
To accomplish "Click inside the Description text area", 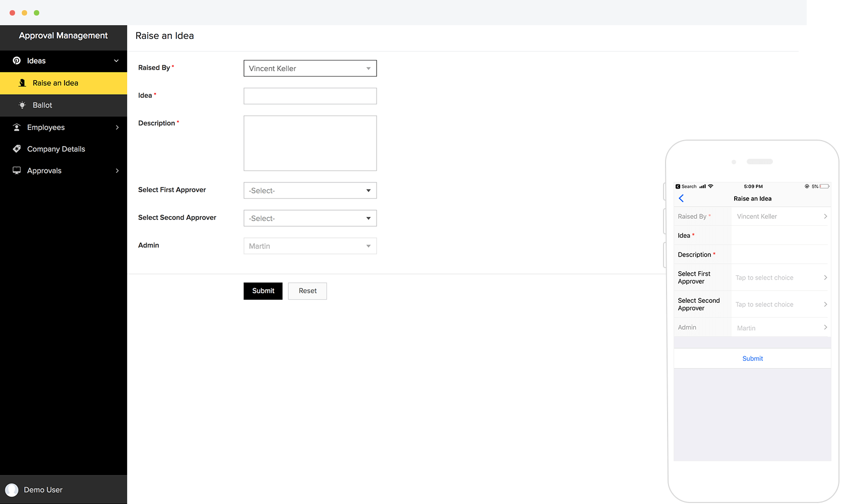I will (x=310, y=143).
